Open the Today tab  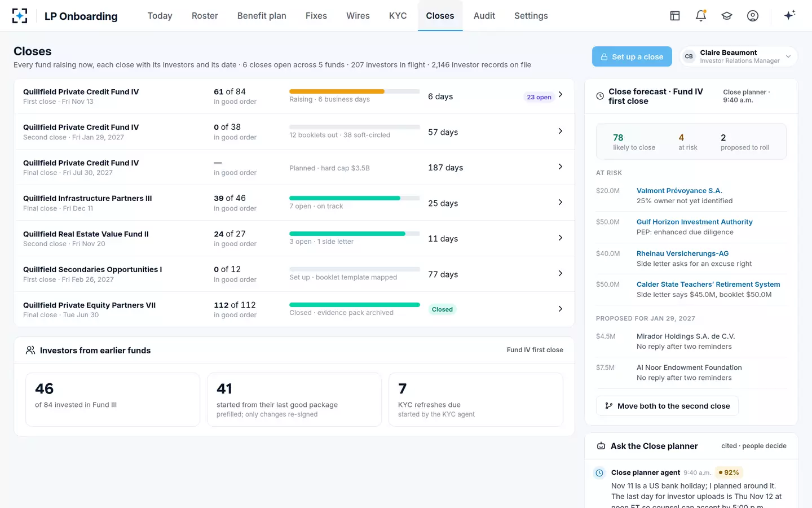click(x=160, y=16)
